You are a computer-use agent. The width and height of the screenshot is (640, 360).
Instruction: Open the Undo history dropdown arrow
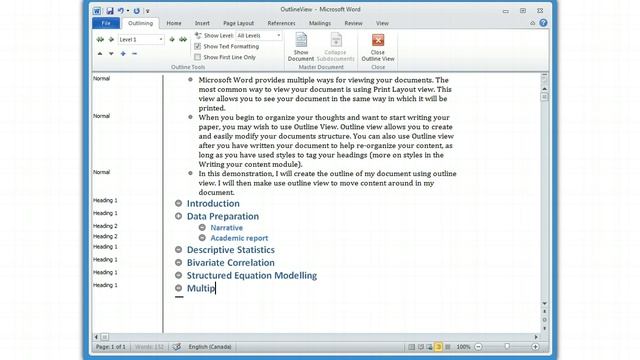(128, 11)
